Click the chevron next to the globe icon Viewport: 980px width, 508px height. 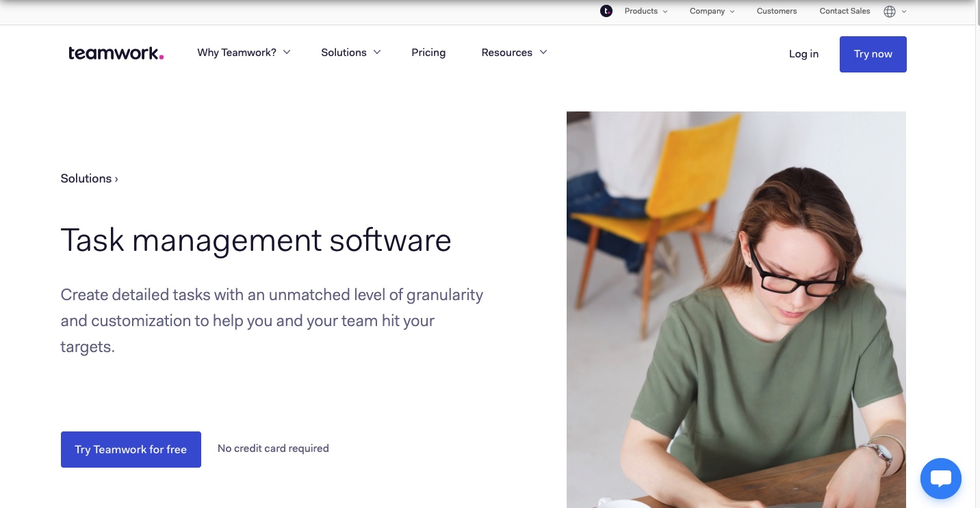click(x=904, y=12)
